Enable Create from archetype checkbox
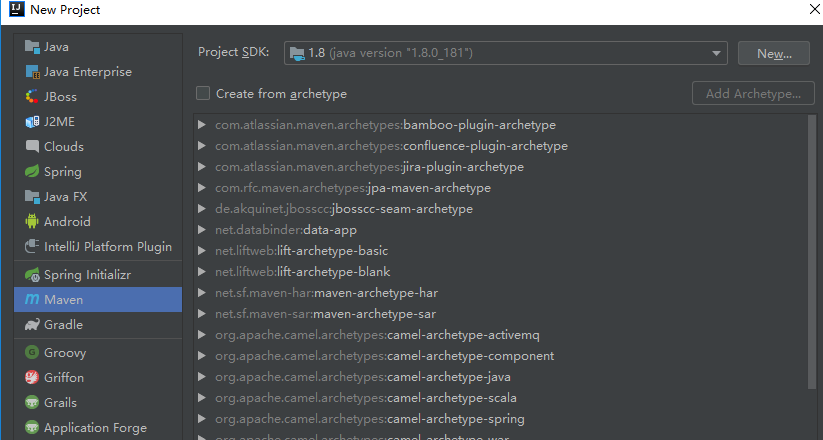This screenshot has height=440, width=823. (x=203, y=93)
